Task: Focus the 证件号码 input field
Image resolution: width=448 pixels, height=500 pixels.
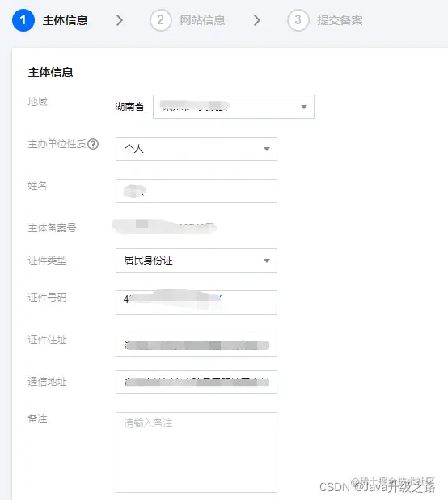Action: [x=197, y=303]
